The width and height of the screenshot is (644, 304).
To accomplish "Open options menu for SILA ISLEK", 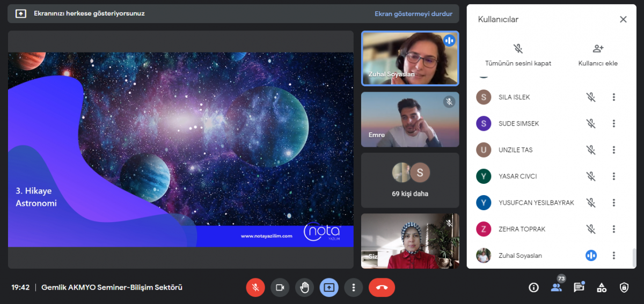I will 614,97.
